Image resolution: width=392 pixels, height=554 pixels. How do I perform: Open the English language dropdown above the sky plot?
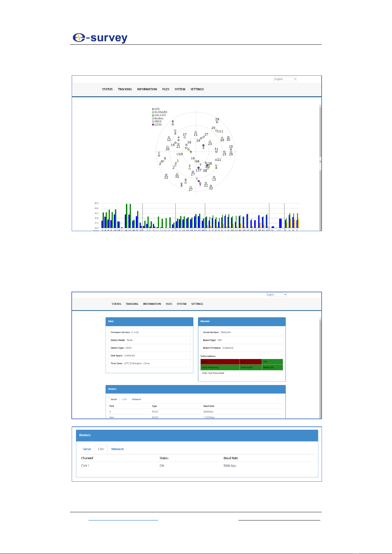(285, 79)
